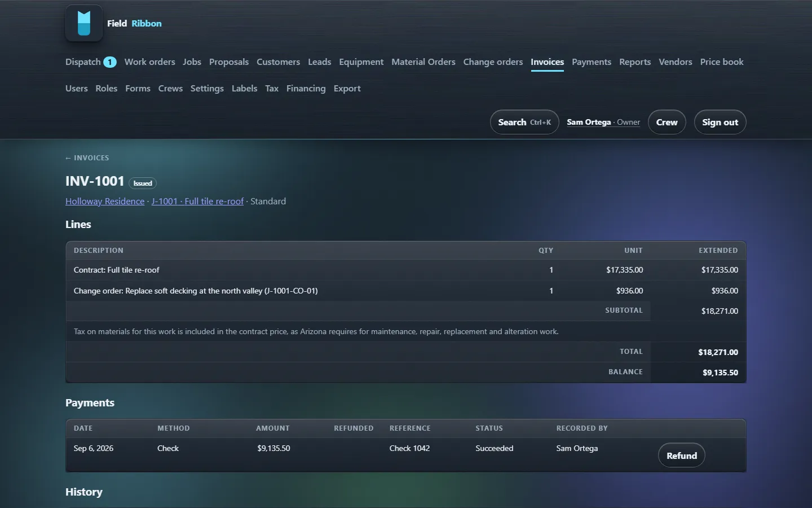Viewport: 812px width, 508px height.
Task: Open the Tax page
Action: coord(272,89)
